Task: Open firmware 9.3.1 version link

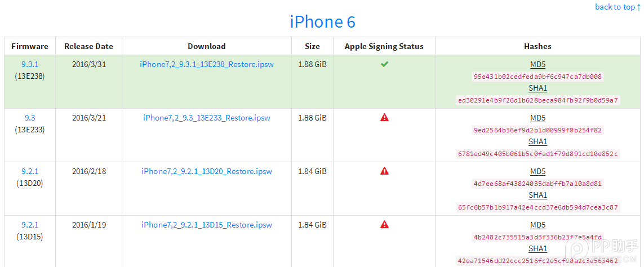Action: [29, 64]
